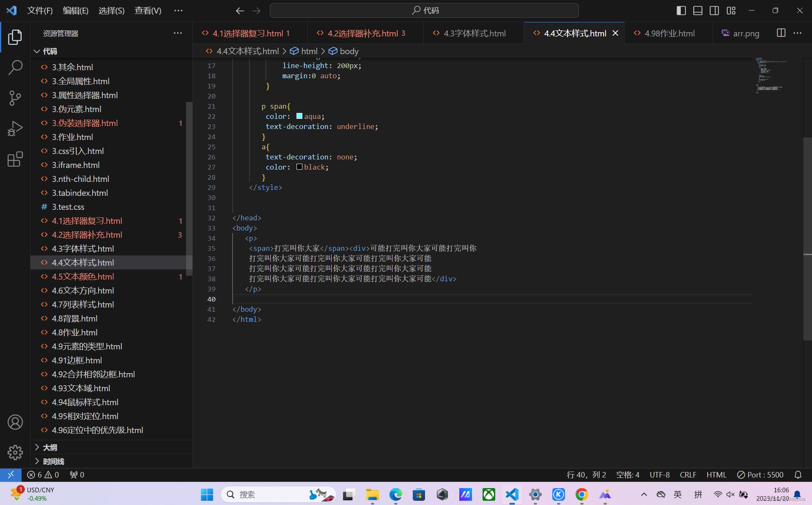Switch to 4.3字体样式.html tab
Viewport: 812px width, 505px height.
pos(474,33)
